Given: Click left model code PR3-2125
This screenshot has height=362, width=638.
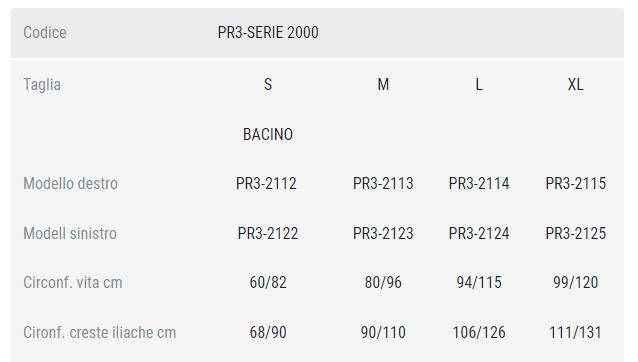Looking at the screenshot, I should coord(575,233).
